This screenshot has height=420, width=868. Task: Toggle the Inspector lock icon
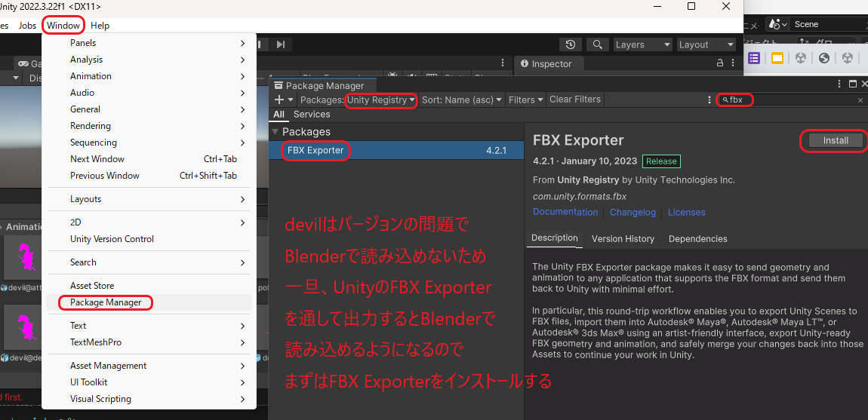pos(719,63)
